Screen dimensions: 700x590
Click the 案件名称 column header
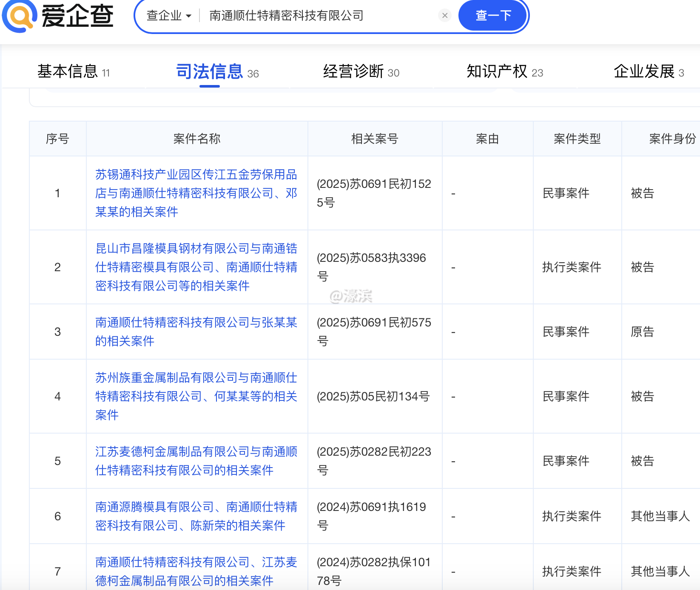pyautogui.click(x=196, y=139)
